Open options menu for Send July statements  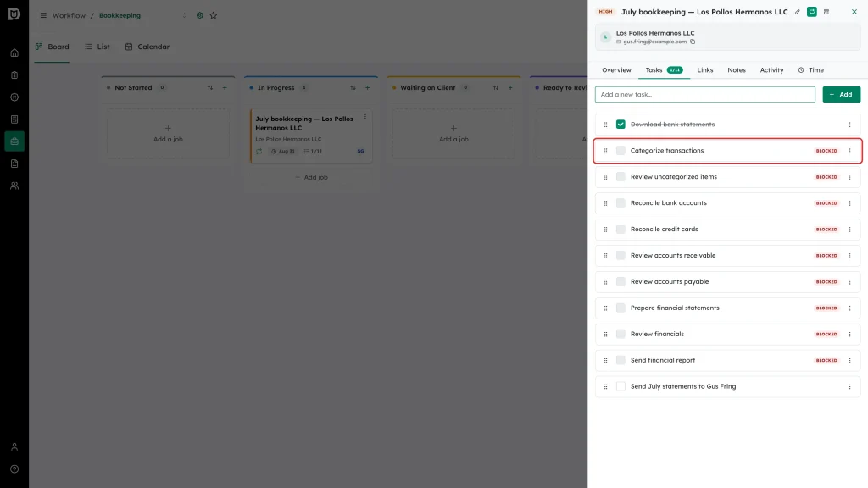(x=849, y=386)
